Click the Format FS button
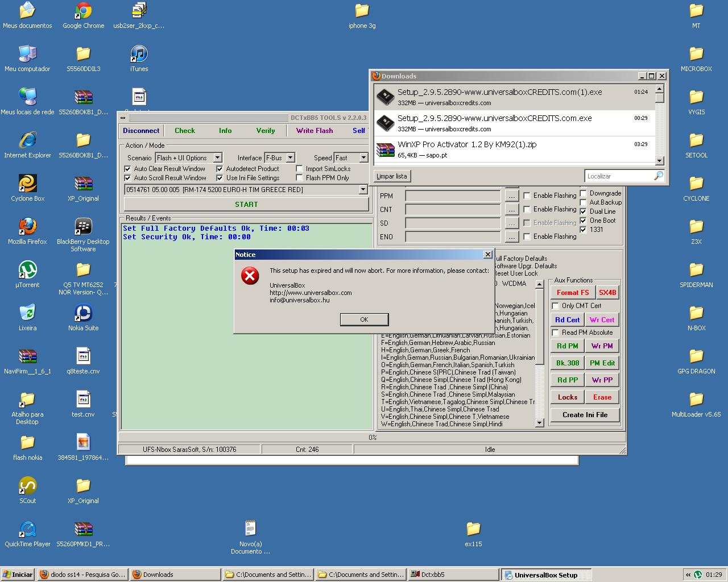The height and width of the screenshot is (582, 728). (573, 293)
